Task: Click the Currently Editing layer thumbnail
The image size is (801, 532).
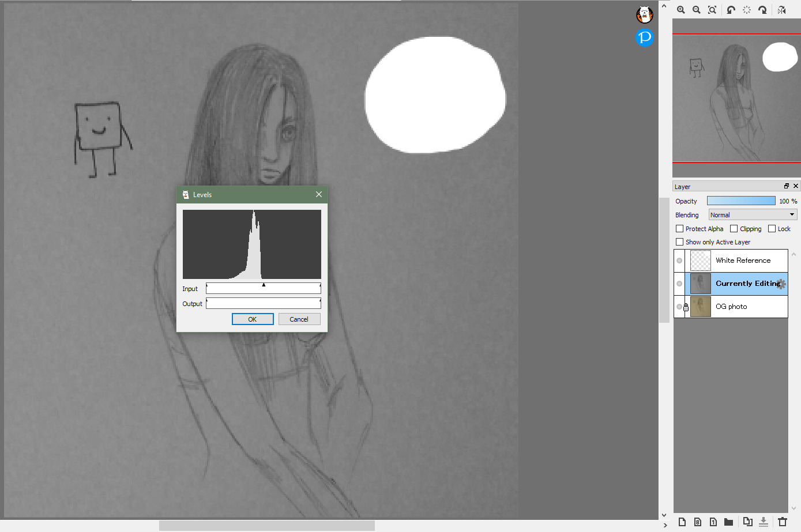Action: [701, 284]
